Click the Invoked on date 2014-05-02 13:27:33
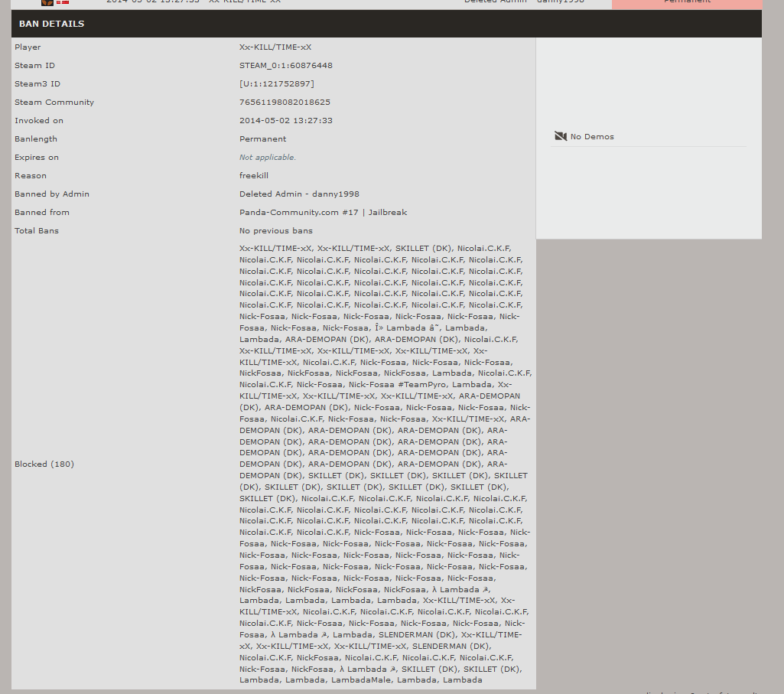This screenshot has height=694, width=784. coord(285,121)
